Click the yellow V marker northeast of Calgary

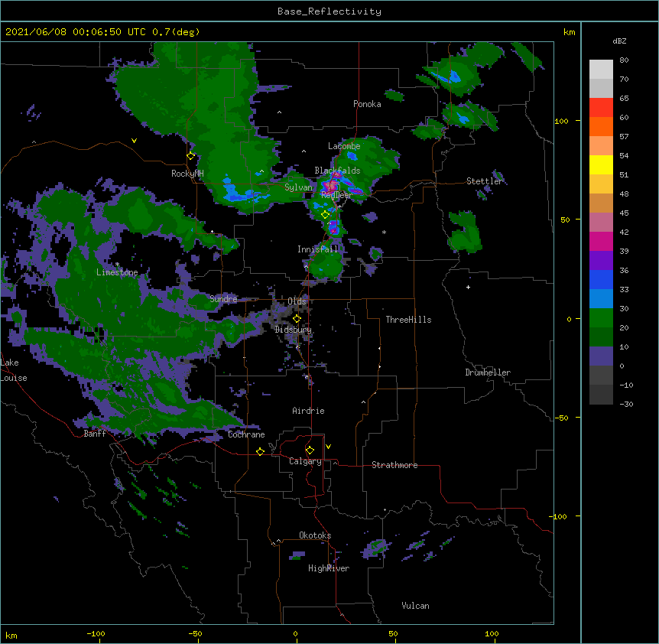point(328,447)
